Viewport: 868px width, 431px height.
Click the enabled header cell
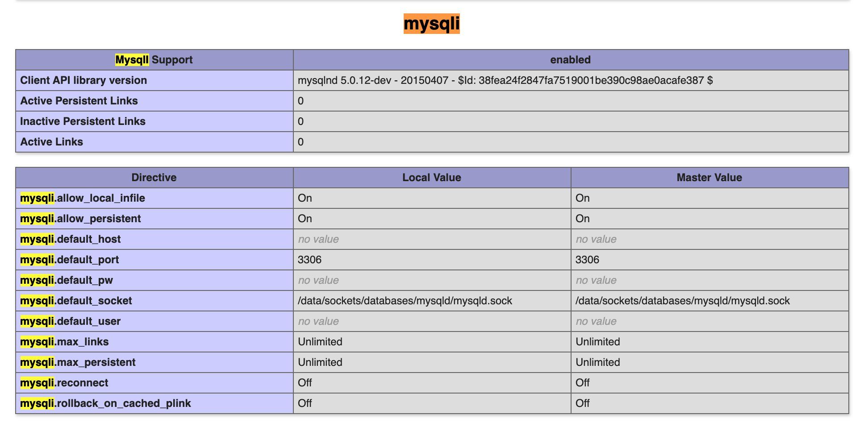click(571, 60)
